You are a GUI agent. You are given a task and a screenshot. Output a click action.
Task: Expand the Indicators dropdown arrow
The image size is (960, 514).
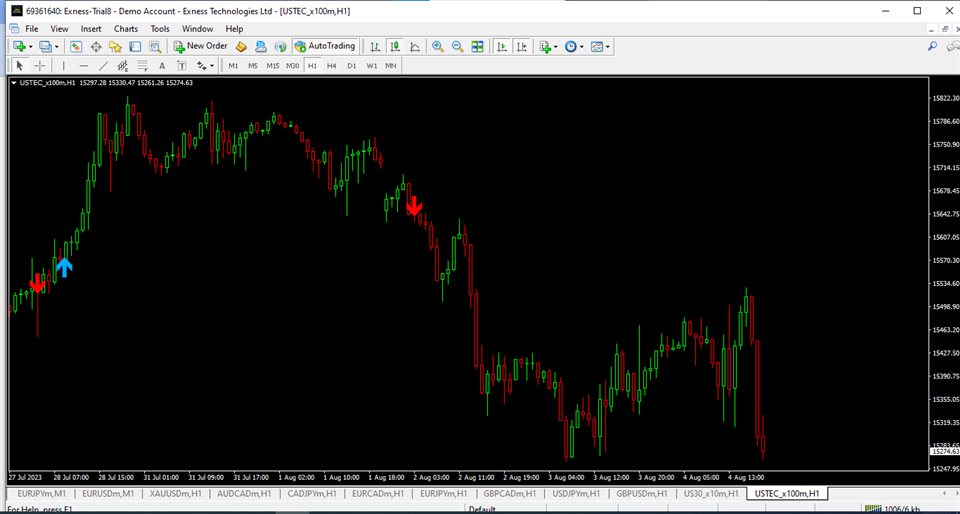555,47
